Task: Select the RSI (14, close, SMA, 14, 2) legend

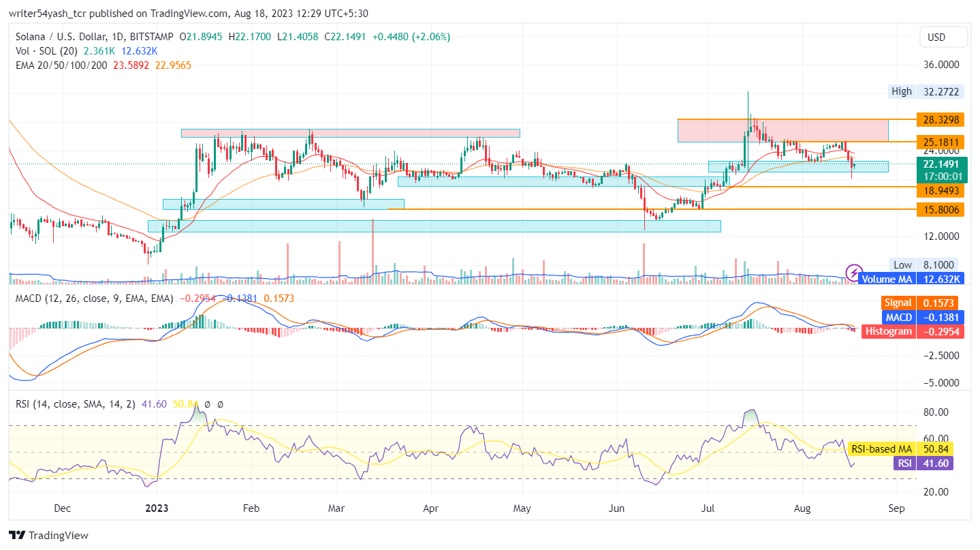Action: pos(76,404)
